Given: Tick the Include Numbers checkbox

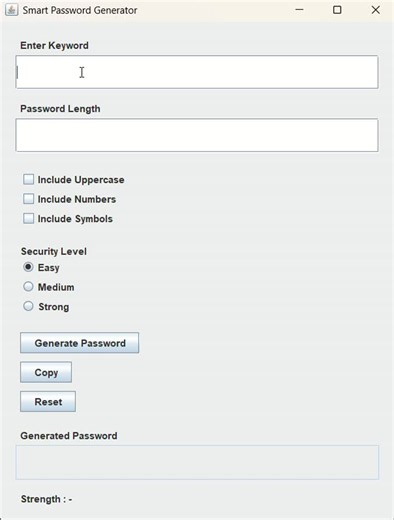Looking at the screenshot, I should [x=29, y=199].
